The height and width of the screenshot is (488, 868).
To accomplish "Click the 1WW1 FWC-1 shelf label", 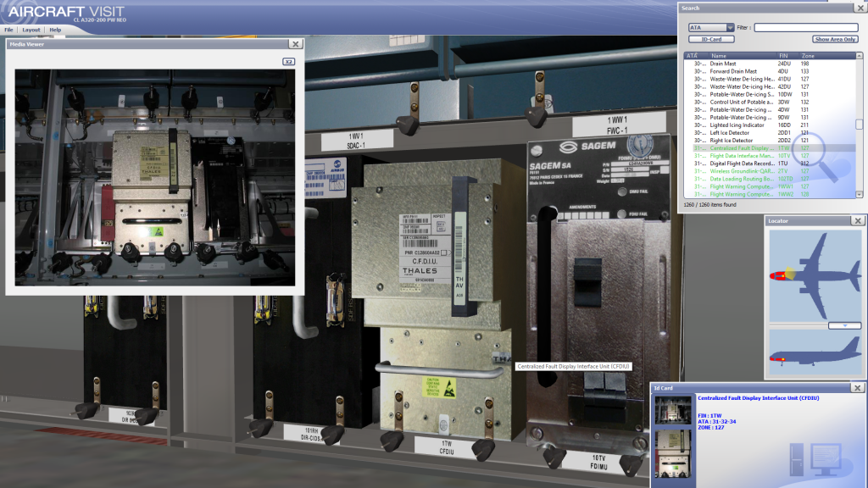I will [x=618, y=125].
